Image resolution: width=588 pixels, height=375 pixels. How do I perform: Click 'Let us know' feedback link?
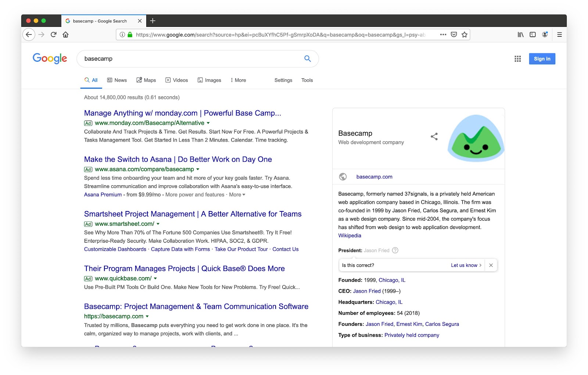pos(466,265)
